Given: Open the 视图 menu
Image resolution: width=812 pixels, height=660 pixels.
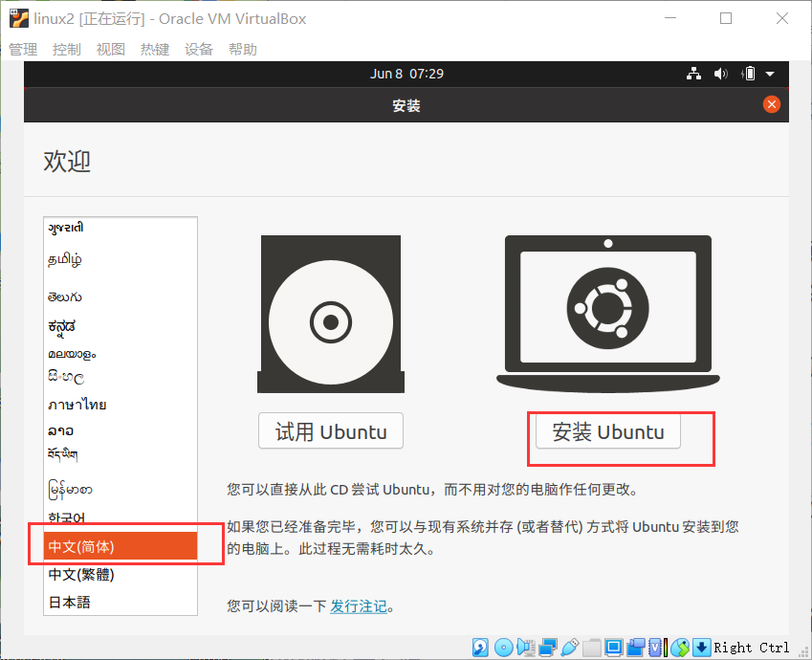Looking at the screenshot, I should [x=111, y=50].
